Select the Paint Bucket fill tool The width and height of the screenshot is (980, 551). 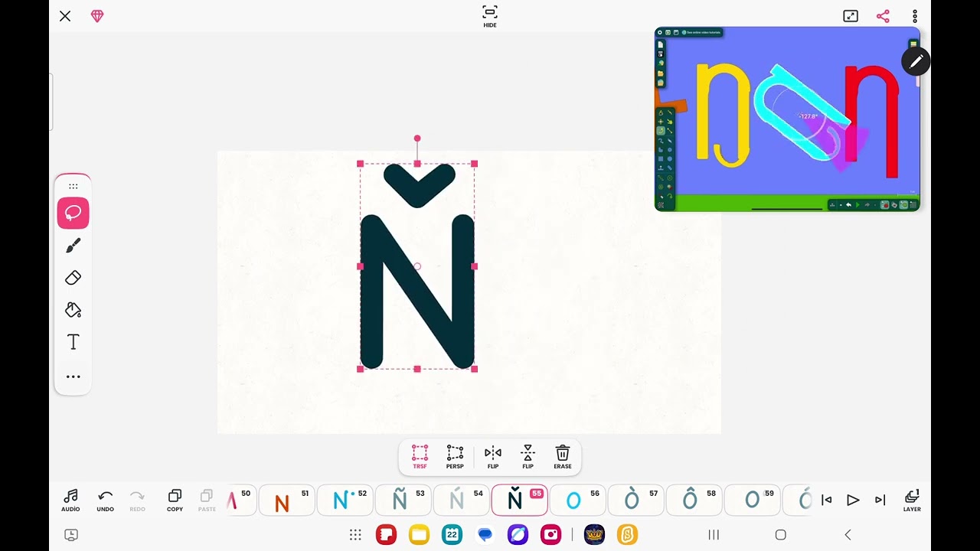(x=73, y=310)
